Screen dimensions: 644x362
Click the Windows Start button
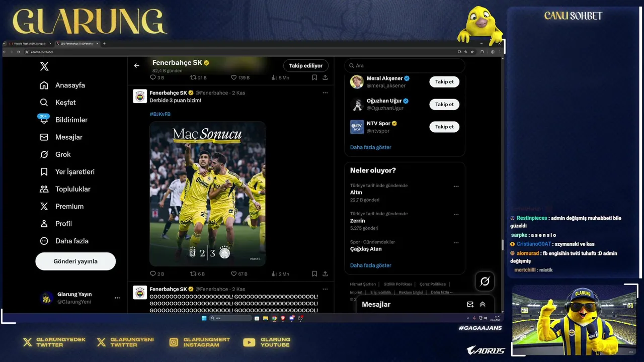(x=204, y=318)
